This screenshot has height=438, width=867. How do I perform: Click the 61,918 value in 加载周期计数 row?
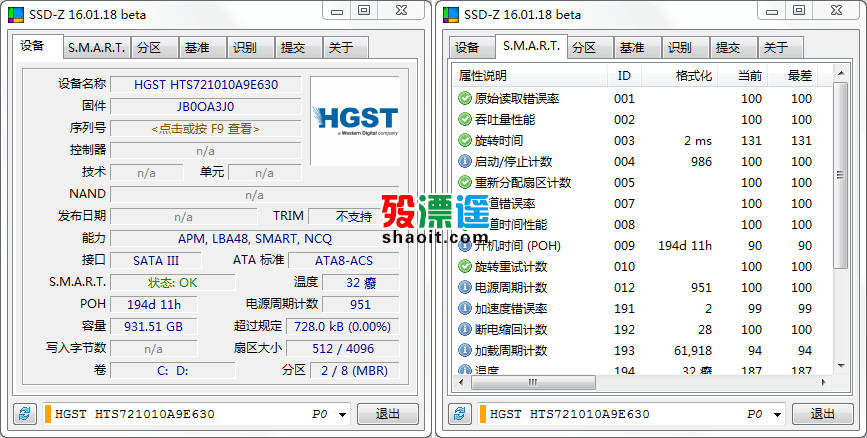click(x=693, y=351)
